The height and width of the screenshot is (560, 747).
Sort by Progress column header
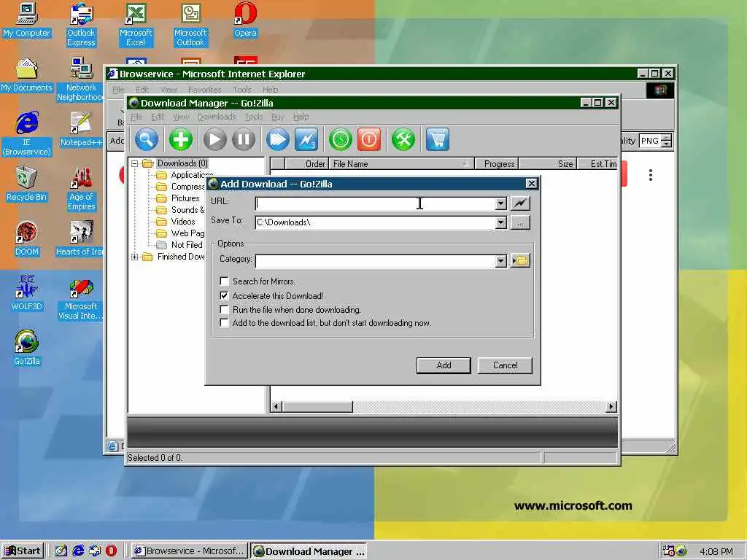497,164
